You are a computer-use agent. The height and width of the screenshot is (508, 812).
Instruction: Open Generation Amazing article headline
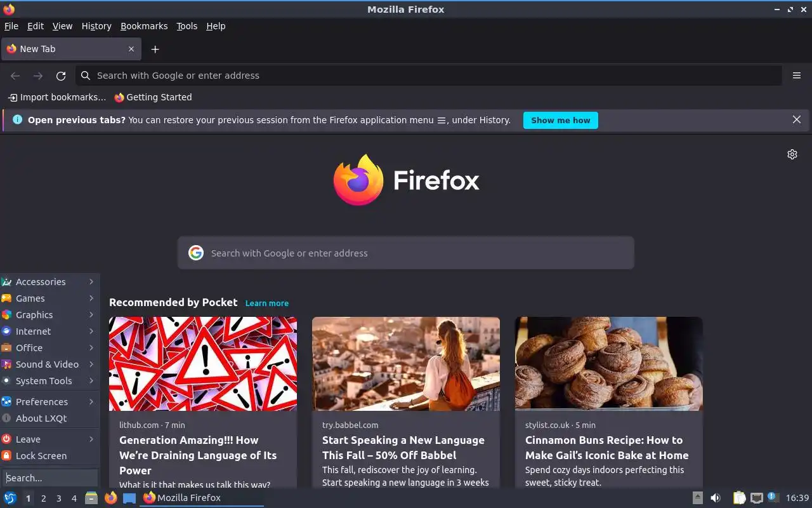(198, 455)
